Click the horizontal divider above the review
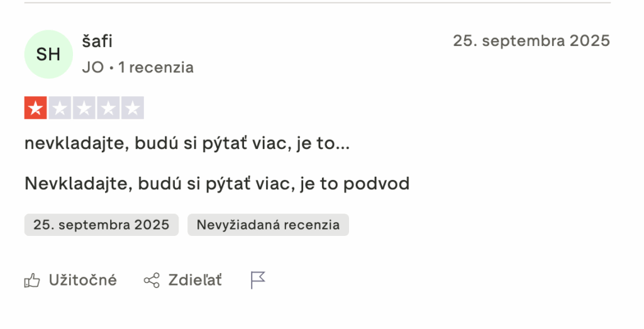The image size is (644, 329). point(317,3)
